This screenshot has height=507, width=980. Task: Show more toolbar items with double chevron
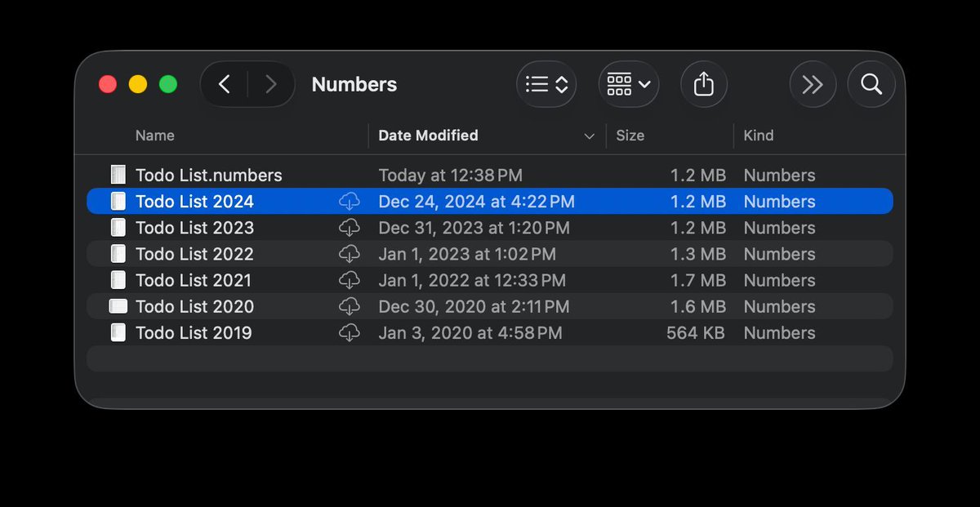(x=813, y=84)
